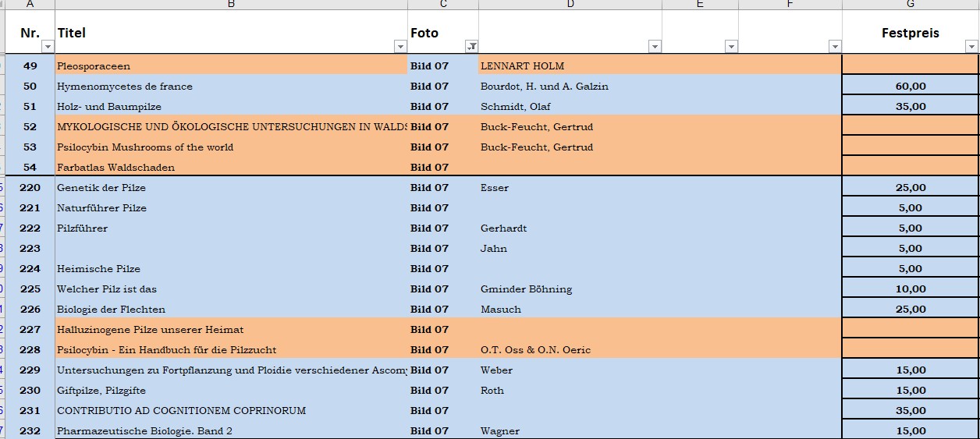Select the cell containing Pleosporaceen
The height and width of the screenshot is (439, 980).
(231, 66)
